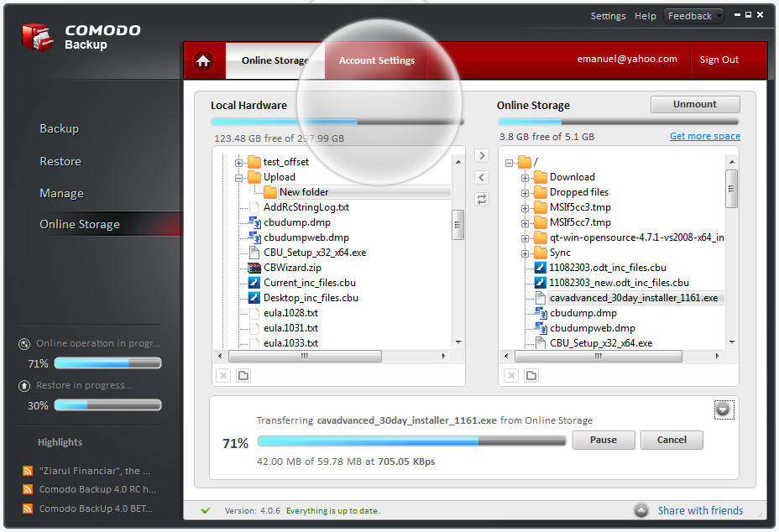The height and width of the screenshot is (532, 779).
Task: Click the online cbudumpweb.dmp file icon
Action: pos(540,328)
